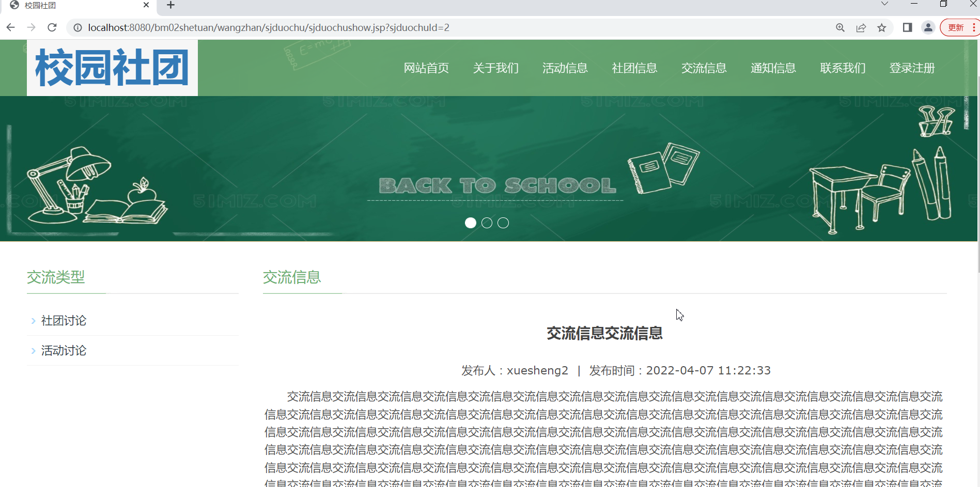Viewport: 980px width, 487px height.
Task: Share this page icon
Action: [x=861, y=28]
